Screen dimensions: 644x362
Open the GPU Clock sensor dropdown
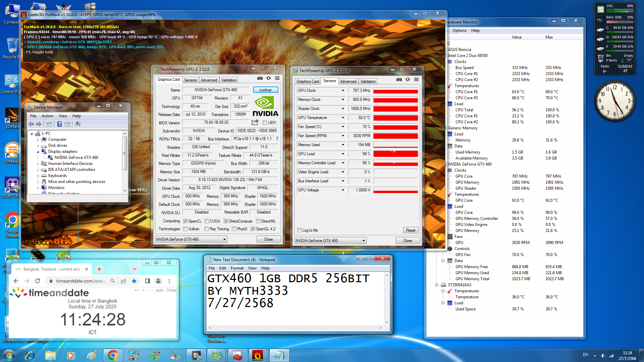point(343,90)
